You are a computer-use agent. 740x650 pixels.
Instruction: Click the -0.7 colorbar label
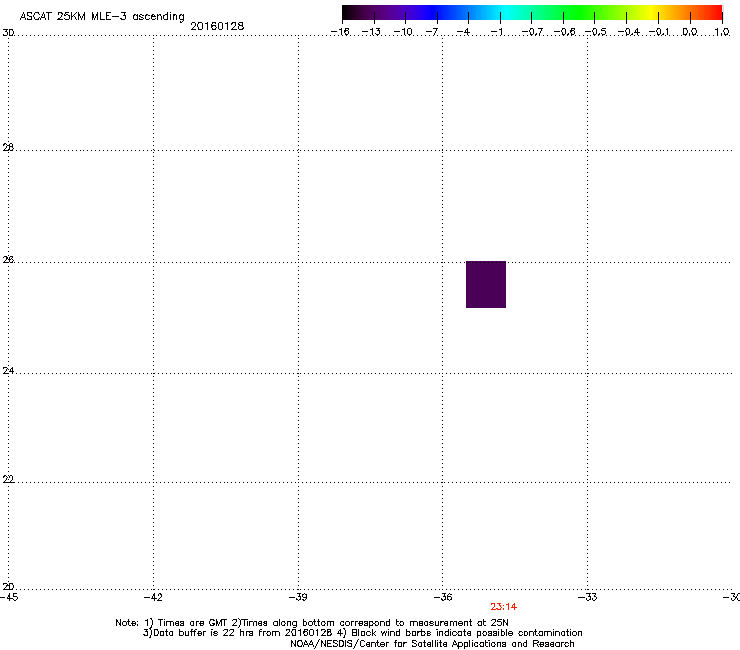click(x=532, y=32)
